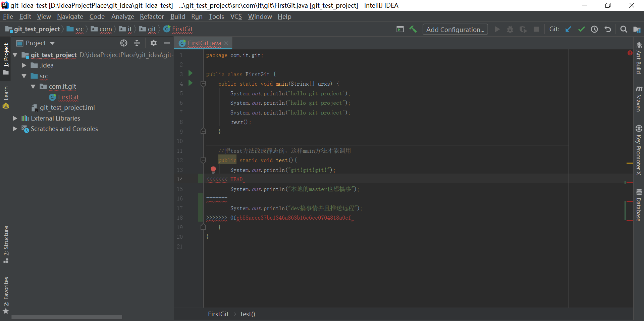The image size is (644, 321).
Task: Click Collapse All icon in Project panel
Action: coord(137,43)
